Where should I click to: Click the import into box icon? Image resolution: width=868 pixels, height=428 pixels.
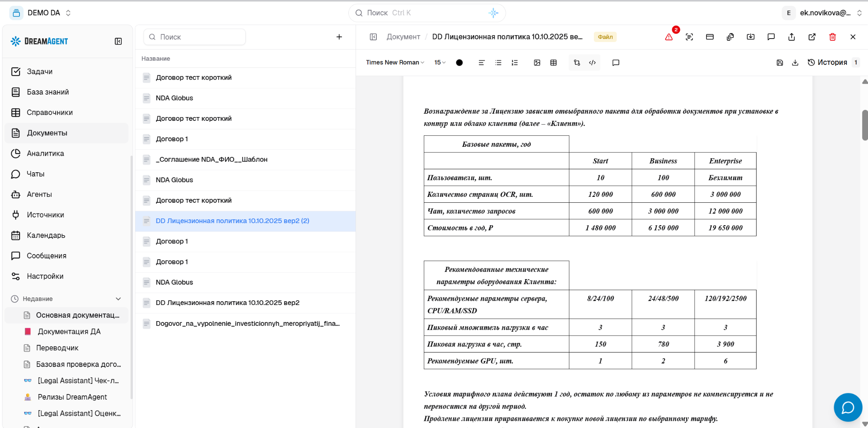(x=751, y=37)
